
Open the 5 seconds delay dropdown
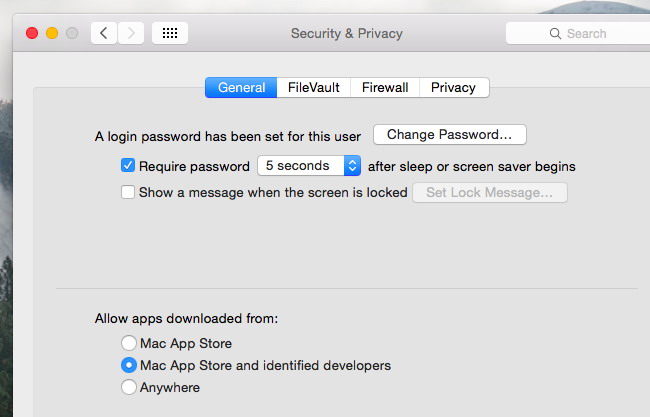pos(309,165)
